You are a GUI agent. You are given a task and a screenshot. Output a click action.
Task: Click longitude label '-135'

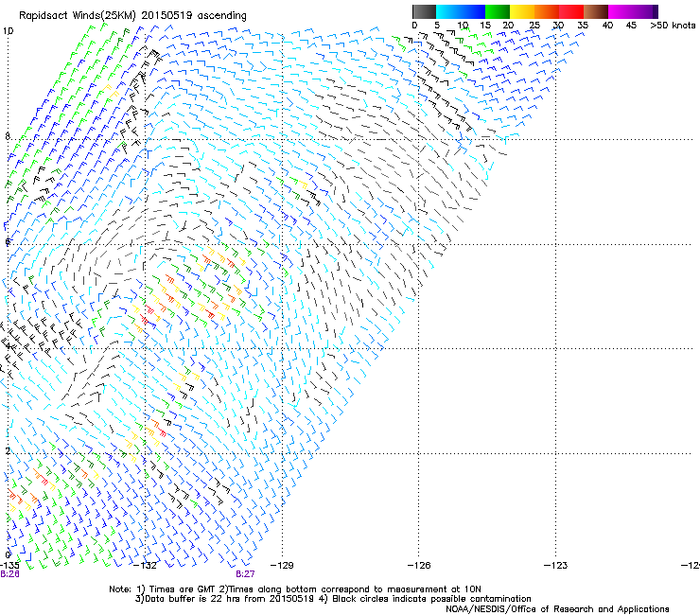9,566
